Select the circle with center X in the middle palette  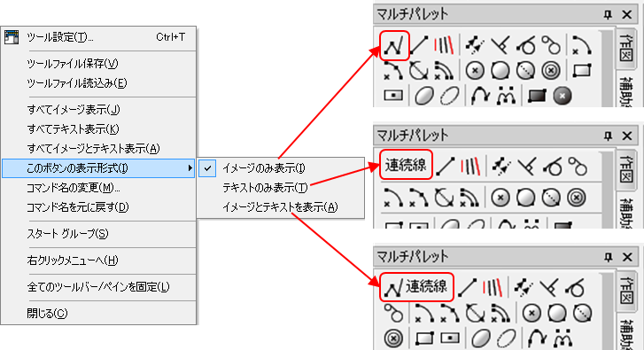tap(500, 198)
